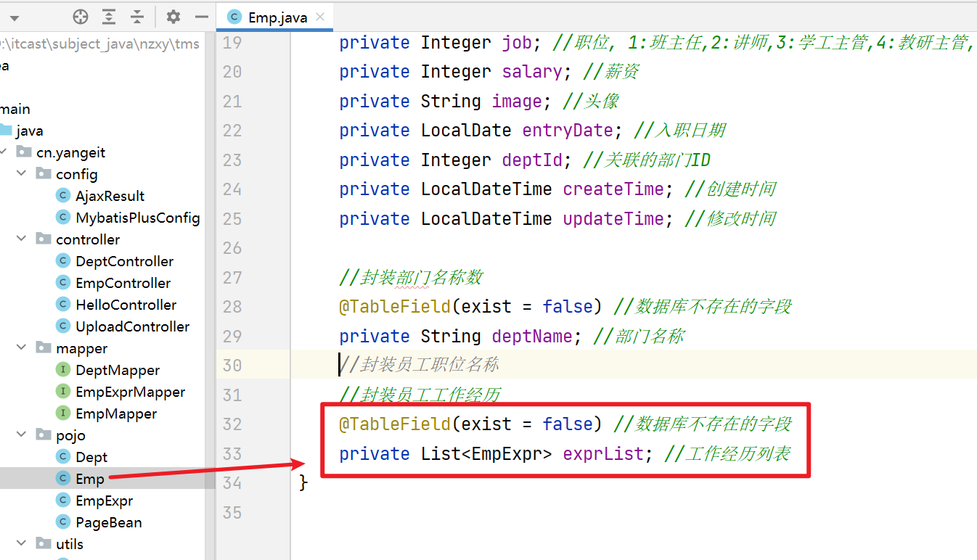977x560 pixels.
Task: Open the AjaxResult class
Action: [110, 196]
